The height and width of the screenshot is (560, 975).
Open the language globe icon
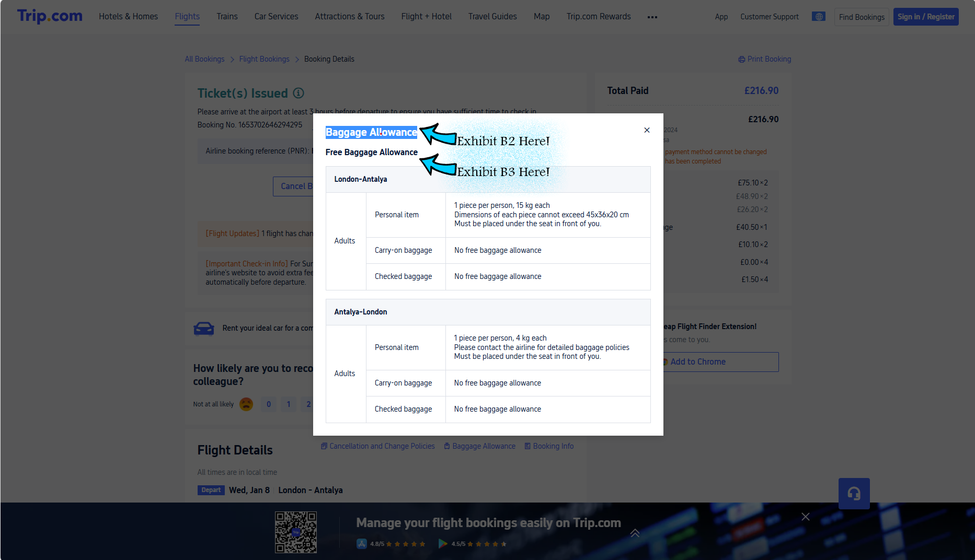pyautogui.click(x=819, y=17)
